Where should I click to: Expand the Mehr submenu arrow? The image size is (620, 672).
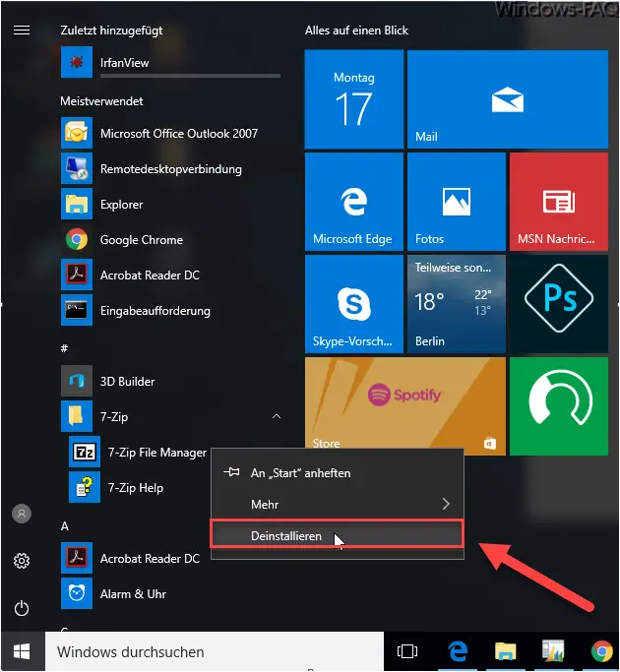[x=446, y=504]
